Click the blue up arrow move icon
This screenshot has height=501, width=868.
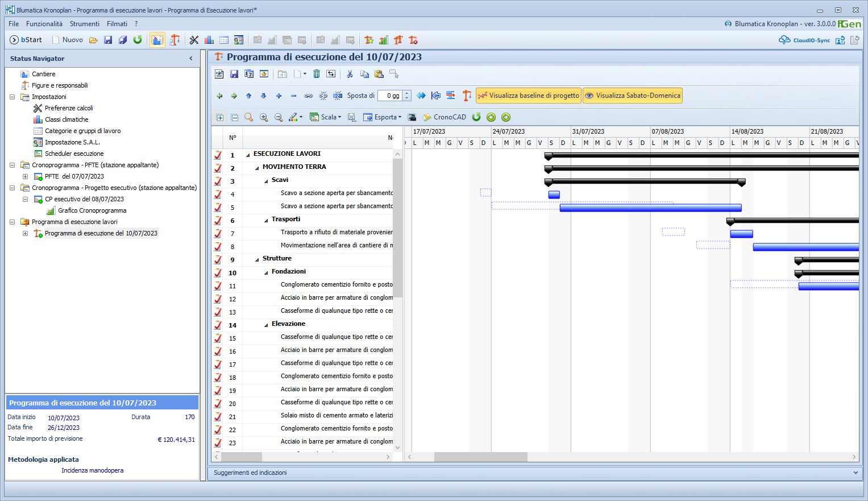(248, 96)
